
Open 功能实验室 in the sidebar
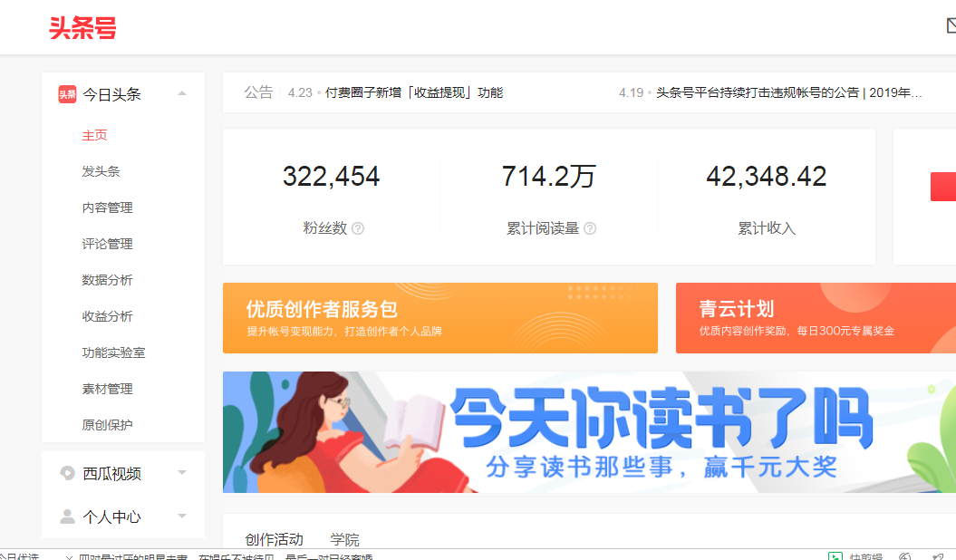(x=113, y=352)
